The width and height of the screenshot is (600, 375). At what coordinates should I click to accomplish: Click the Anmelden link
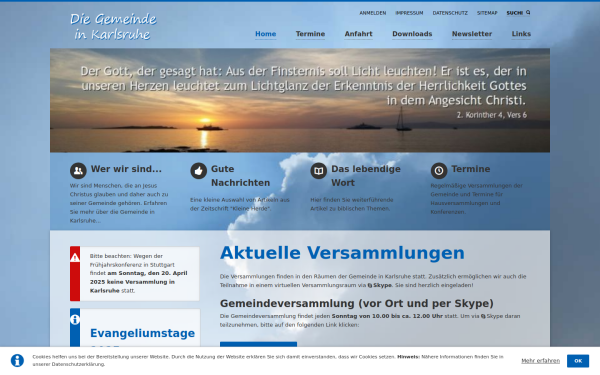pyautogui.click(x=373, y=13)
